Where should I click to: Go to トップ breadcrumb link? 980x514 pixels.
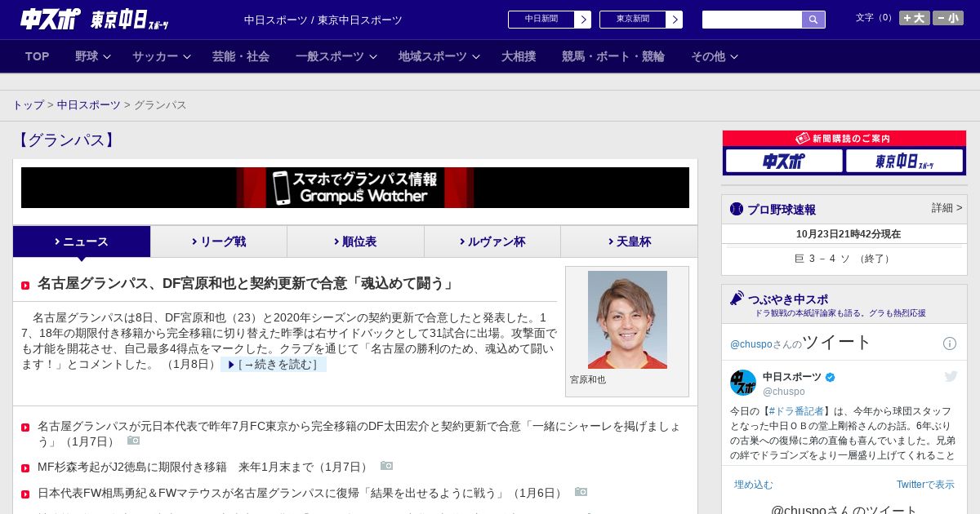click(28, 105)
